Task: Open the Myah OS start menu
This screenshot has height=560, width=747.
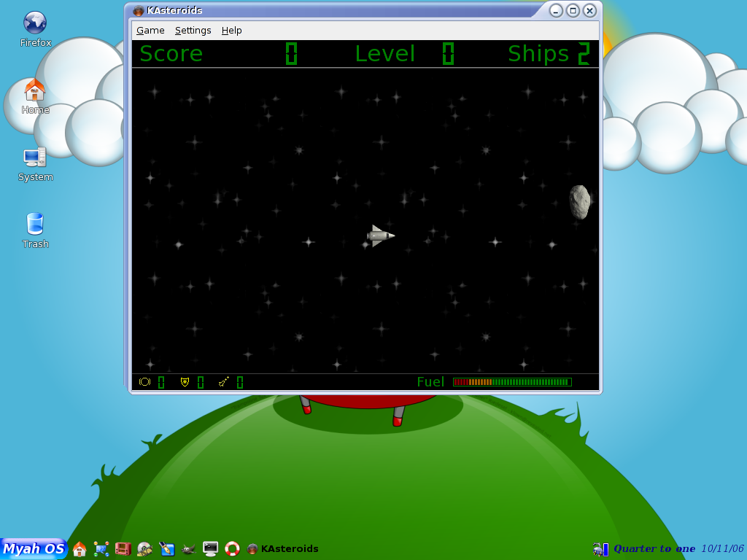Action: [x=34, y=548]
